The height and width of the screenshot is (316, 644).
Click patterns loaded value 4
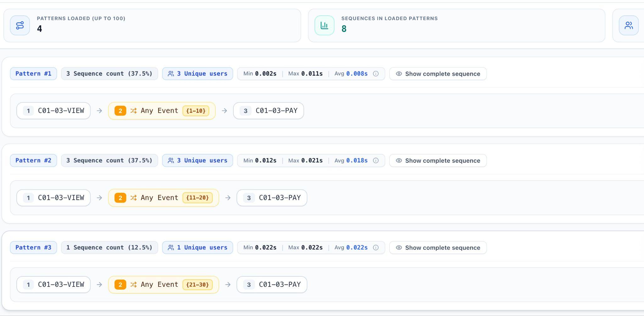coord(40,29)
